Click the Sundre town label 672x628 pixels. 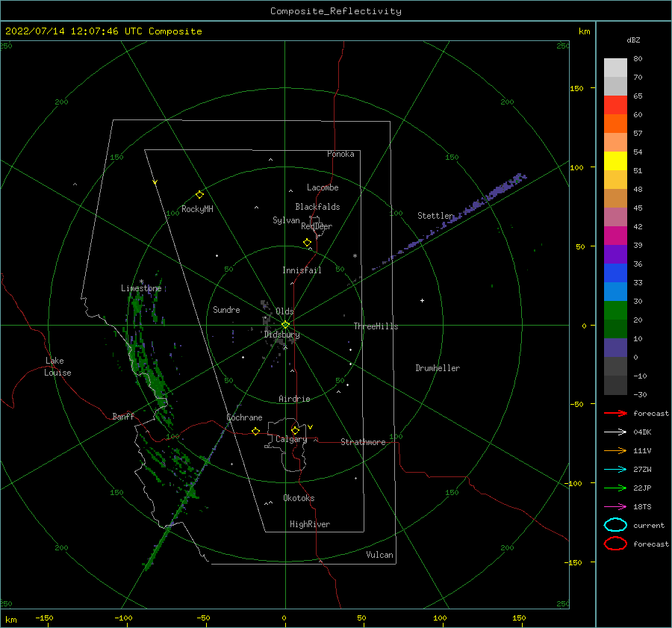(x=226, y=309)
